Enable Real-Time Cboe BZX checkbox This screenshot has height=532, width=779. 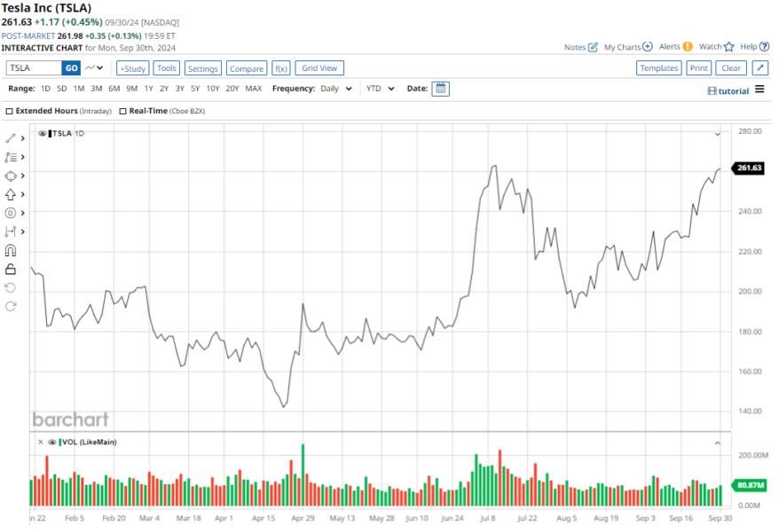tap(122, 111)
